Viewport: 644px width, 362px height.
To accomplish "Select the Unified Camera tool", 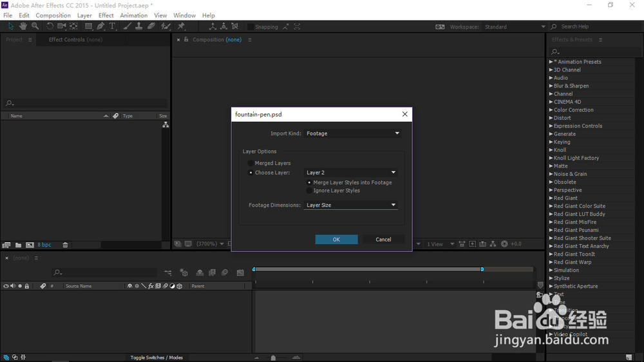I will pos(62,26).
